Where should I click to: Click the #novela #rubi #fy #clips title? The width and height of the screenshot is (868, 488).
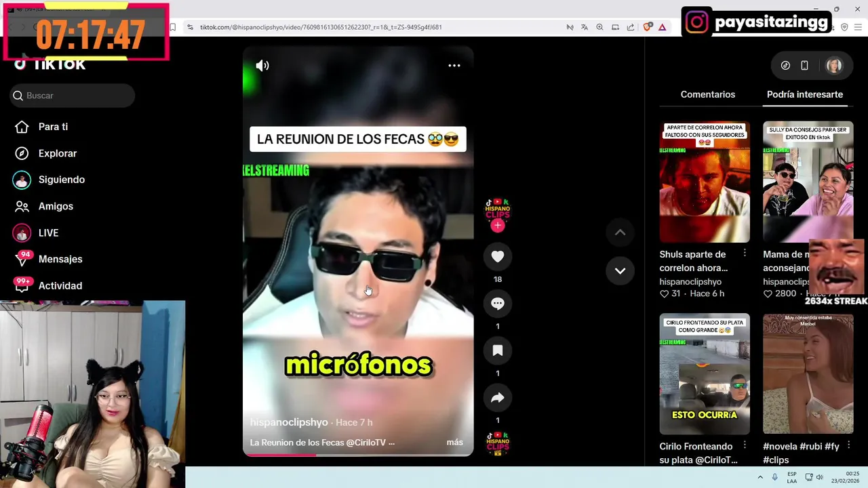point(801,453)
